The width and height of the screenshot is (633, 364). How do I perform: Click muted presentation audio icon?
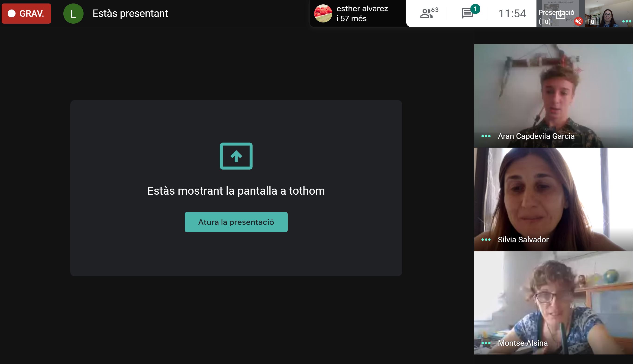[578, 22]
